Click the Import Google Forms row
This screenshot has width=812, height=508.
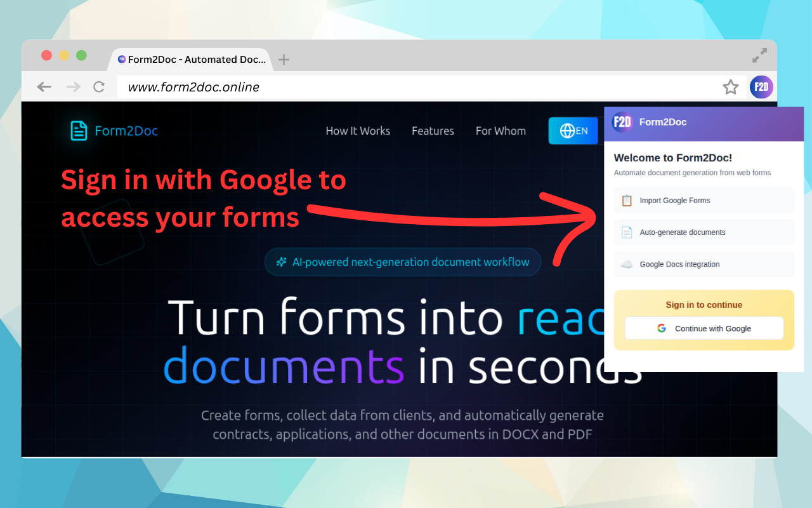pos(704,201)
